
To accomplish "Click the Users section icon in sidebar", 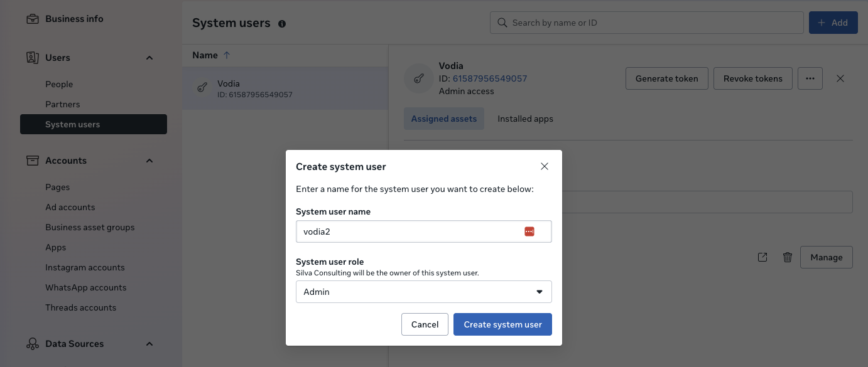I will 32,57.
